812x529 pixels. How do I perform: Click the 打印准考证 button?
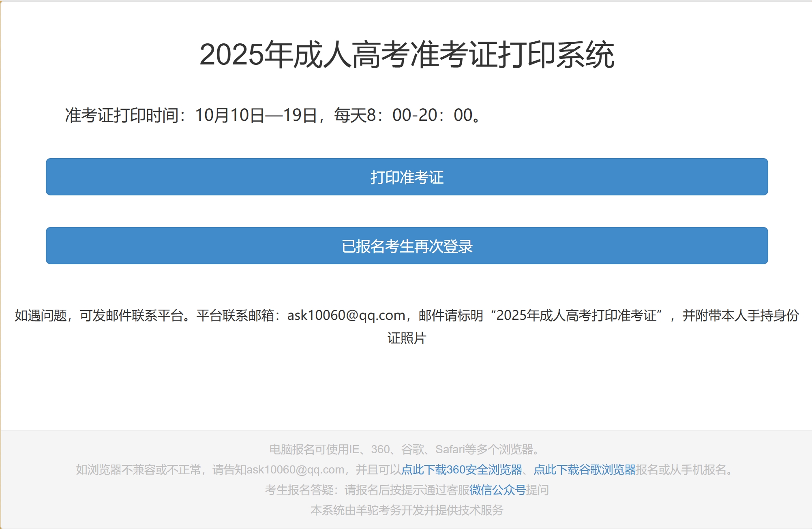click(407, 177)
